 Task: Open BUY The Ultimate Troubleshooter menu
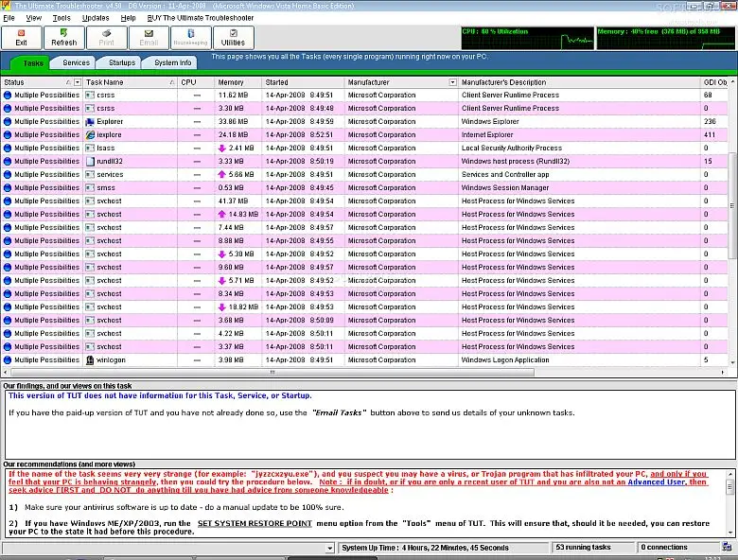pos(200,18)
